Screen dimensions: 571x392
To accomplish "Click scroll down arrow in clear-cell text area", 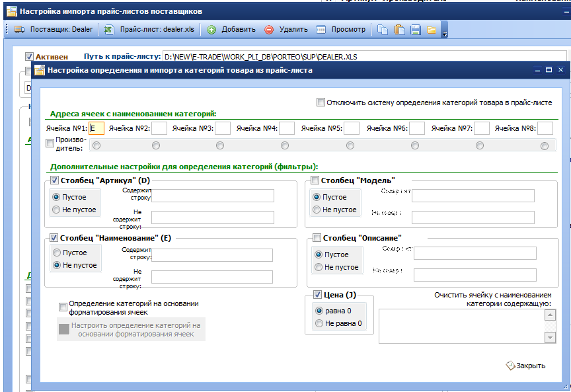I will (x=550, y=338).
